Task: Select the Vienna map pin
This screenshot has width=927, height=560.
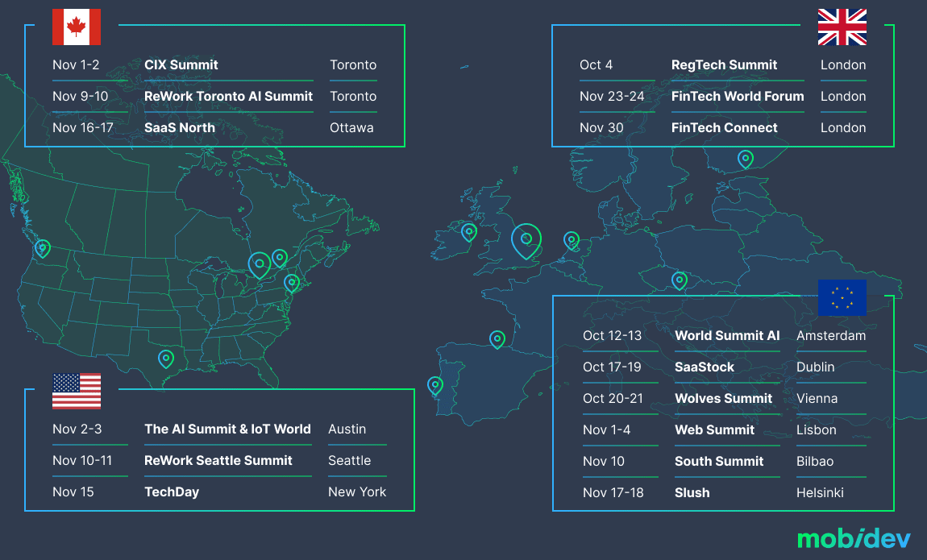Action: pos(680,280)
